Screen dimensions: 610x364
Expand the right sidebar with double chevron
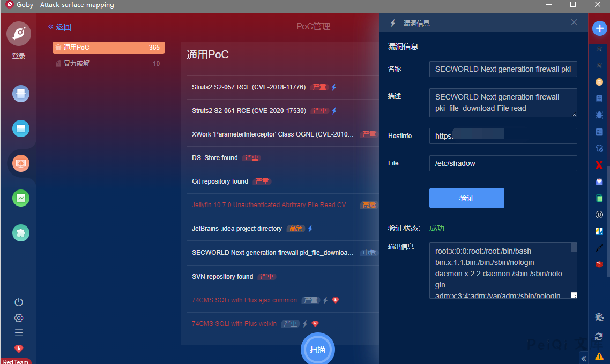(584, 358)
